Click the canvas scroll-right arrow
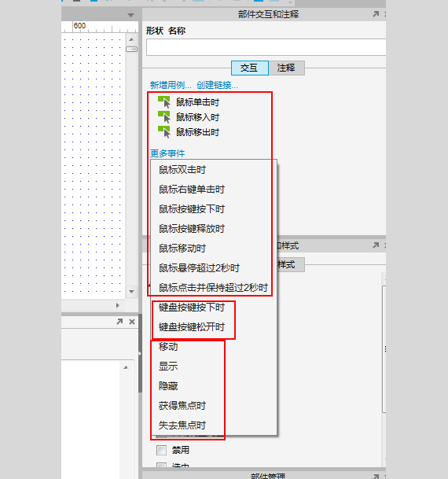Viewport: 448px width, 479px height. 117,305
